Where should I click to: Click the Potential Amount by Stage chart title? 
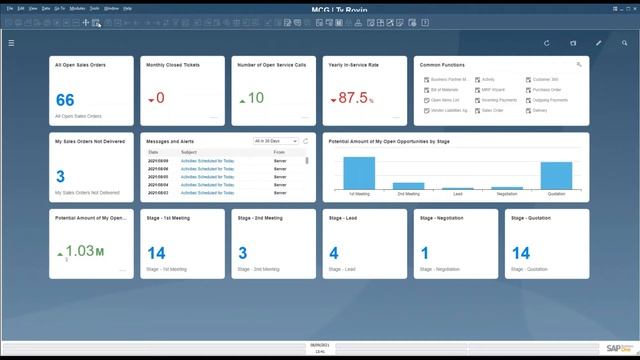tap(389, 141)
